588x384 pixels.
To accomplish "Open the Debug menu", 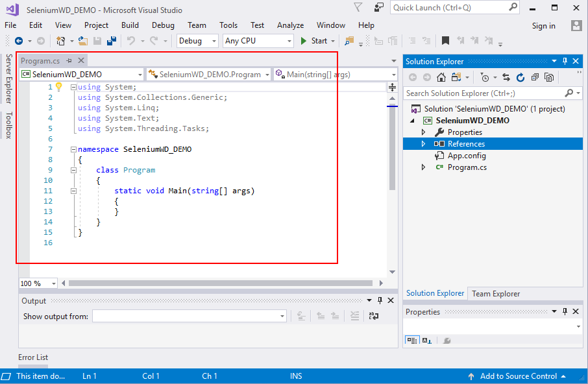I will [x=163, y=25].
